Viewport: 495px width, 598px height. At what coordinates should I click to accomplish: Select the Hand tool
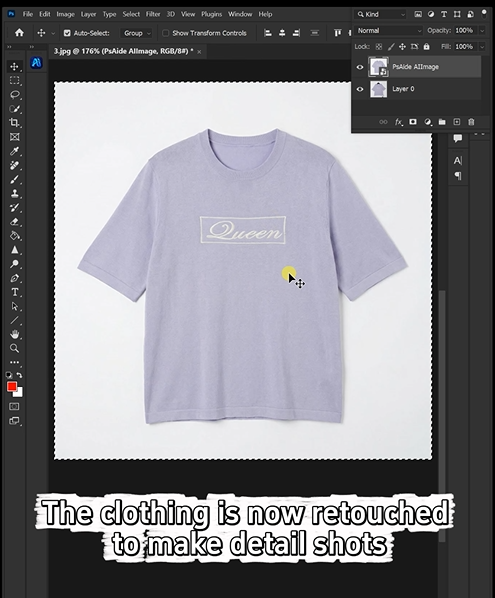[14, 334]
